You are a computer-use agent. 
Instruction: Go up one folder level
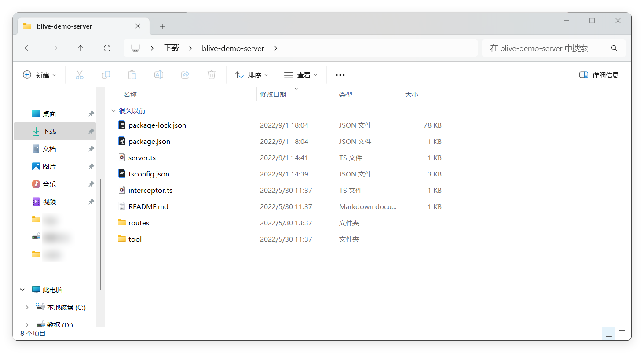coord(80,48)
